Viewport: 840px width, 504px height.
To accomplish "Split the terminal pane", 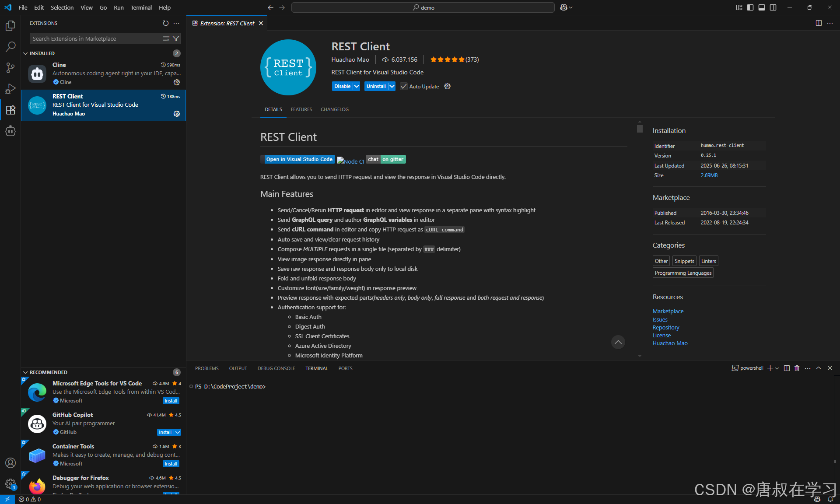I will (787, 368).
